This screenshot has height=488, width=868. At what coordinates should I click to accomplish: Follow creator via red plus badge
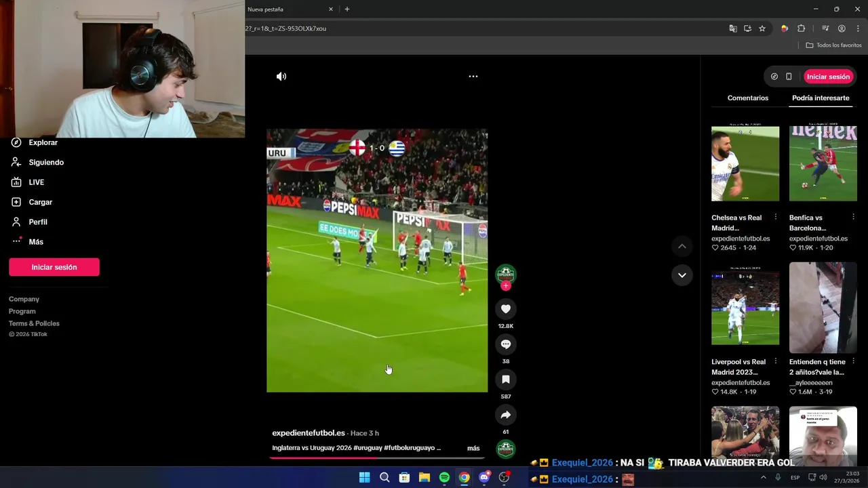point(506,286)
